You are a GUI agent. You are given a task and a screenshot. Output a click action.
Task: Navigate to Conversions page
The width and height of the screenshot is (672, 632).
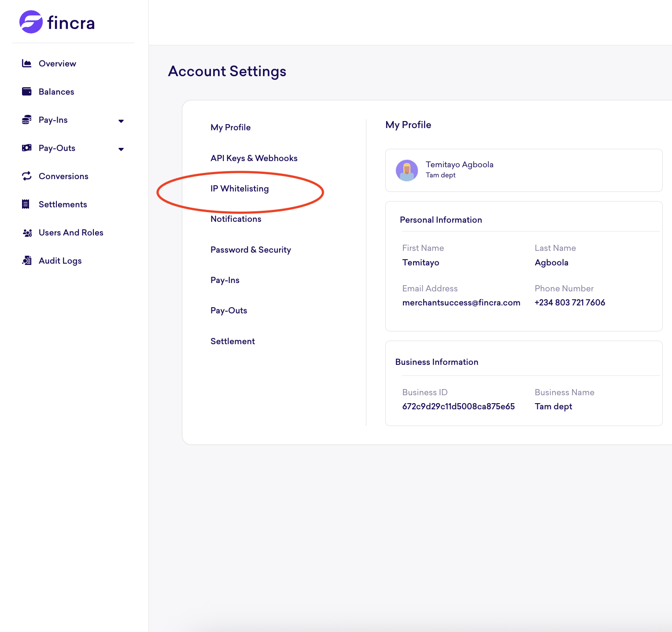63,176
